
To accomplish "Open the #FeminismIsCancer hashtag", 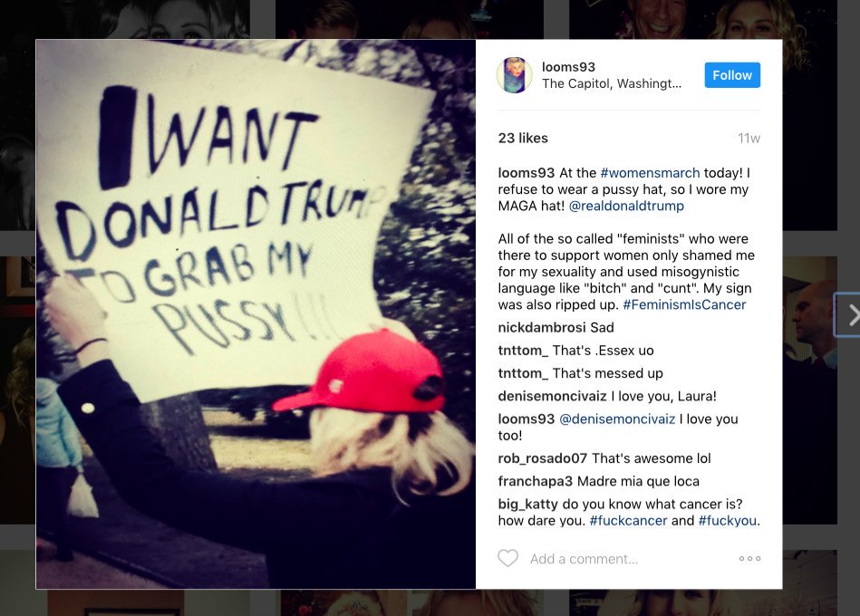I will tap(684, 304).
